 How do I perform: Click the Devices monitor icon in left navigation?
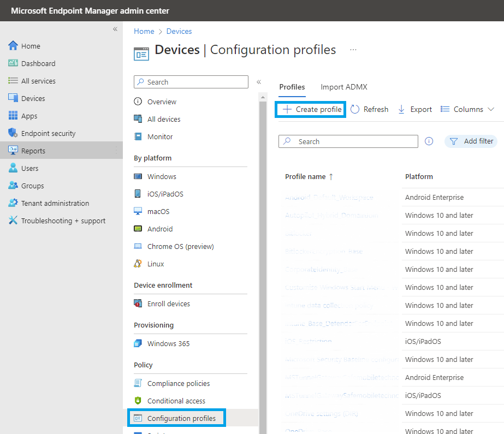click(13, 98)
